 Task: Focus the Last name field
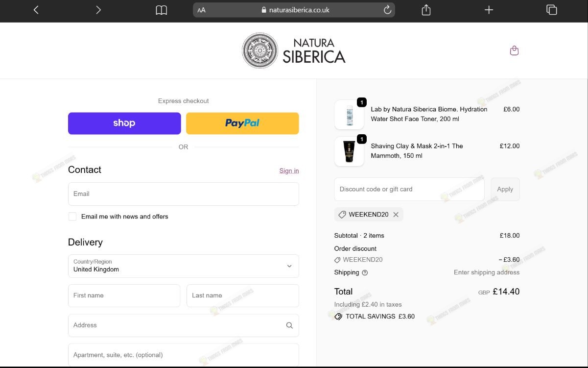click(243, 295)
